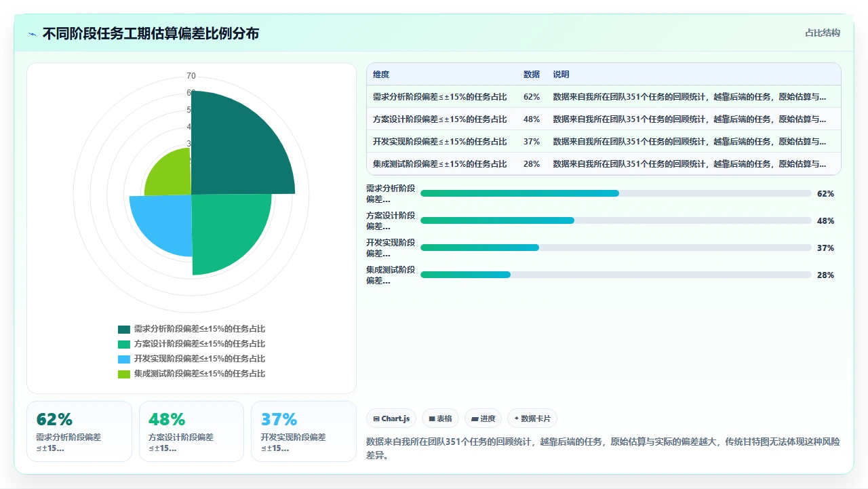Click the 方案设计阶段 48% progress bar
The image size is (868, 489).
(616, 220)
